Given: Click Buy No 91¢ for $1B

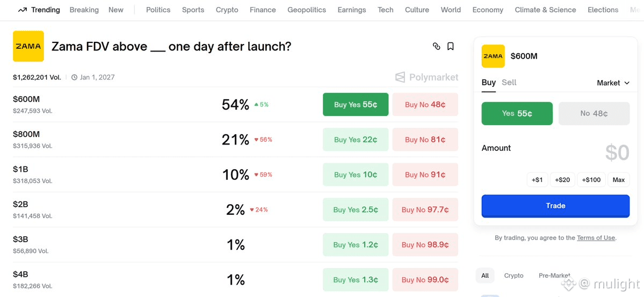Looking at the screenshot, I should point(425,175).
